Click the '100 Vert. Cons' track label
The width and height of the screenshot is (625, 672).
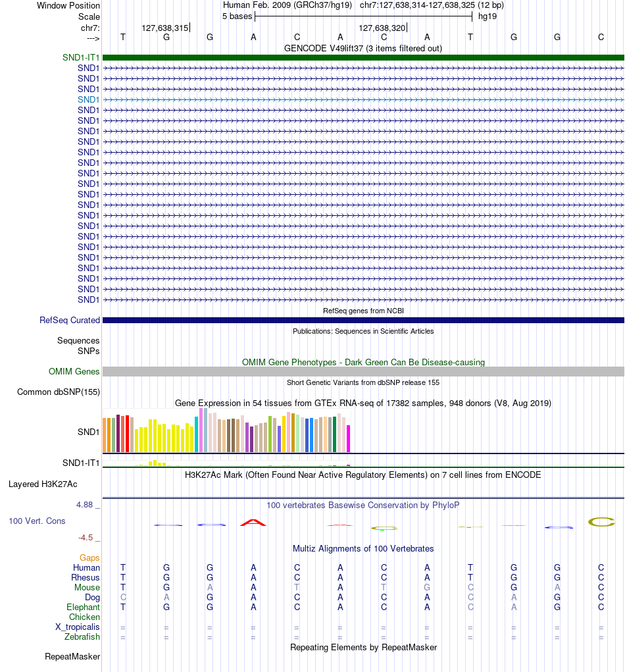37,521
